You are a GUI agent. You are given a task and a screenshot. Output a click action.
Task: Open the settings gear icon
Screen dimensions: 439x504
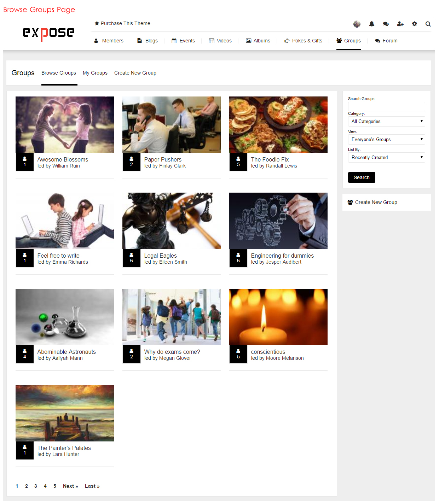coord(414,24)
